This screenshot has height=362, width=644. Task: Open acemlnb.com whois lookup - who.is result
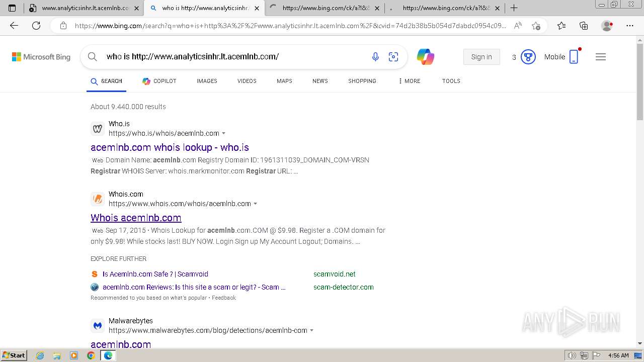coord(170,147)
